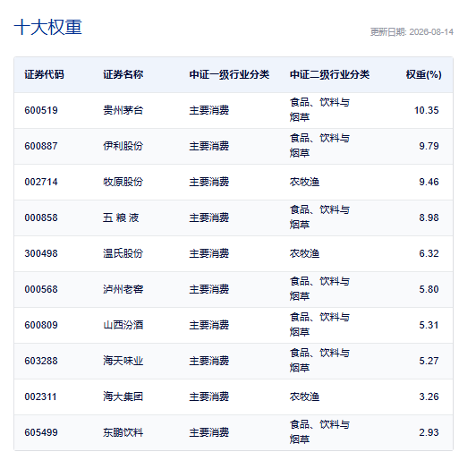This screenshot has width=476, height=469.
Task: Click 主要消费 in the 五粮液 row
Action: 209,217
